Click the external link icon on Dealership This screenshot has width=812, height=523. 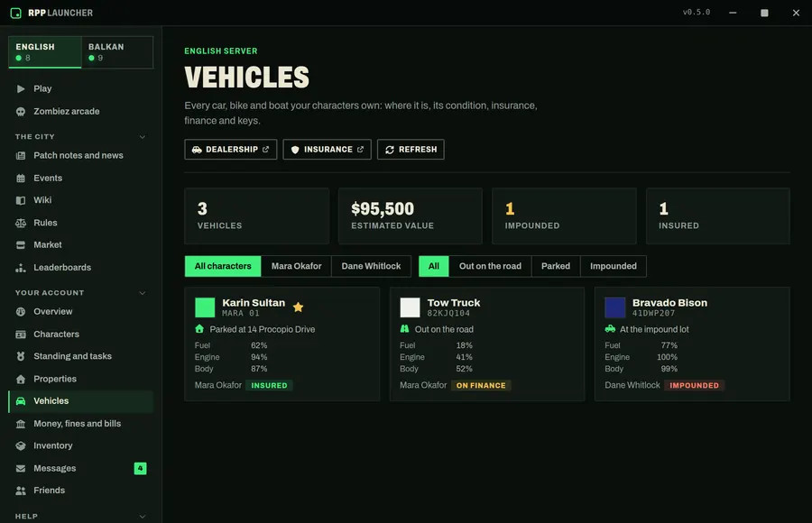pyautogui.click(x=265, y=149)
